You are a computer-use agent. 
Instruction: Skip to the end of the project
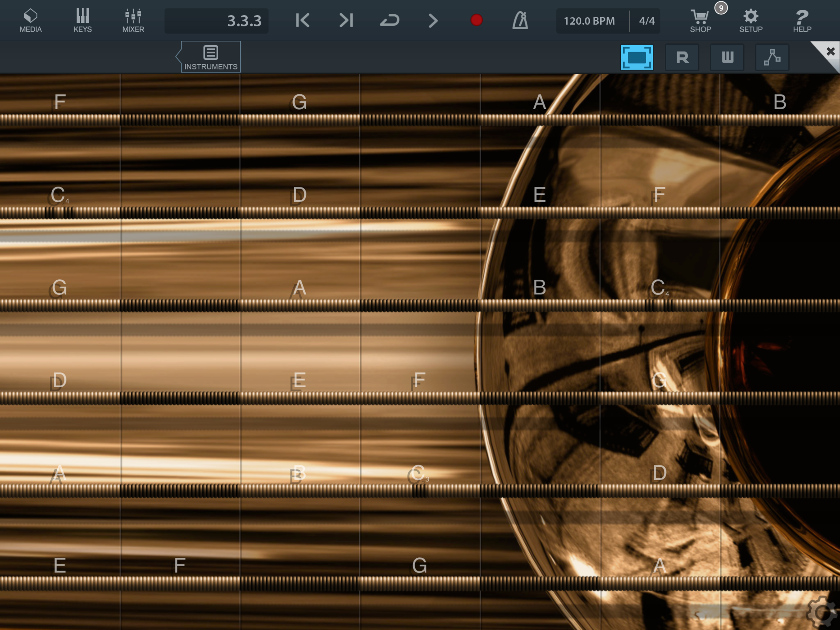pos(346,21)
